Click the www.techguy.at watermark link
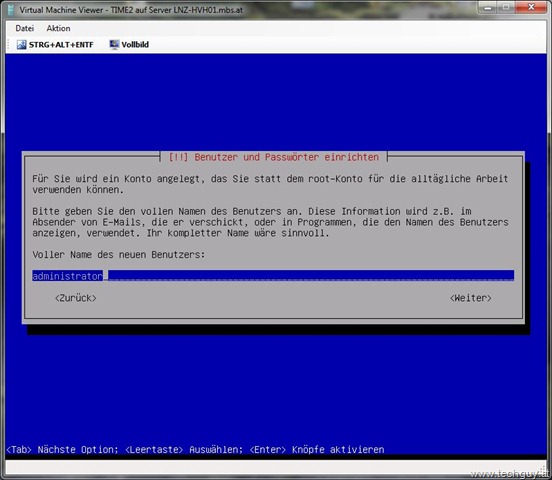Image resolution: width=552 pixels, height=480 pixels. [x=509, y=474]
